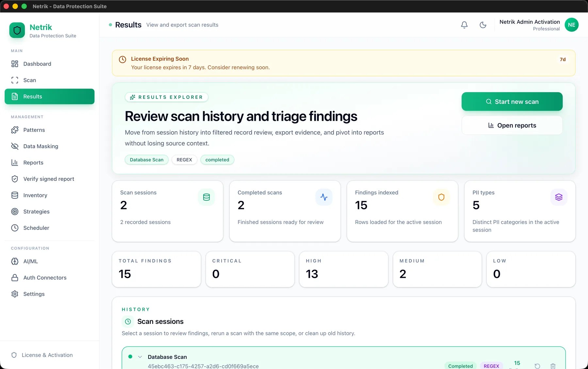Click the completed status tag
Screen dimensions: 588x369
pos(217,160)
